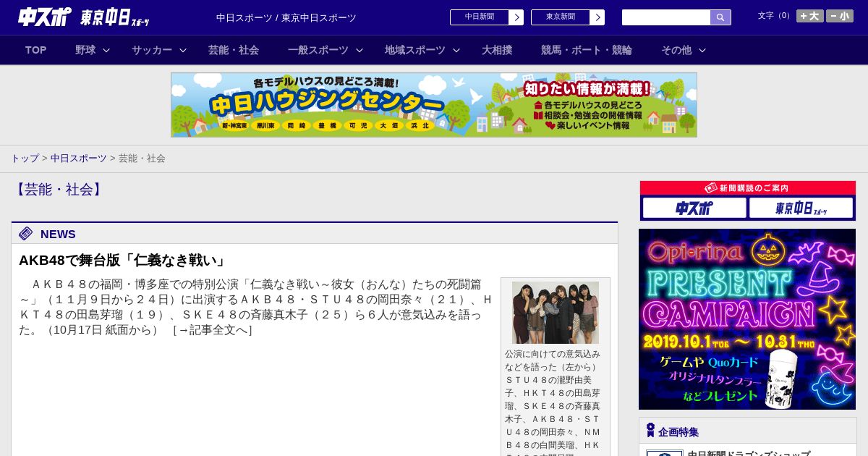Open the サッカー menu

pyautogui.click(x=152, y=50)
